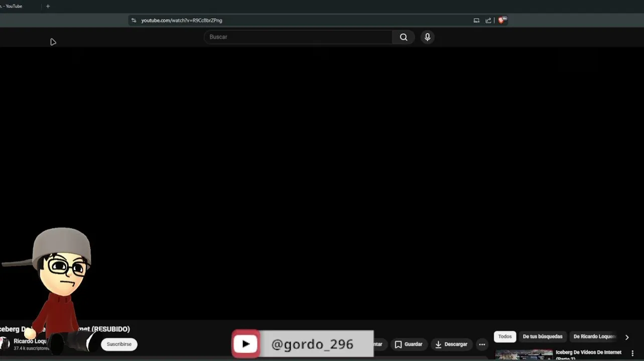Open Brave Shields icon
The image size is (644, 361).
point(501,21)
